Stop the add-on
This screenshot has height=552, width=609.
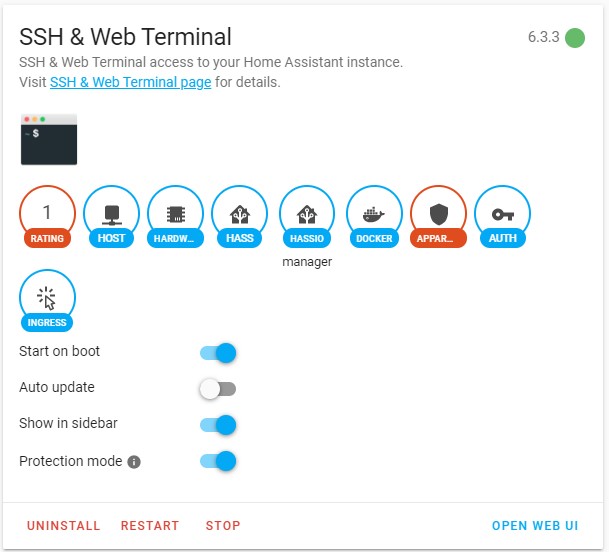tap(223, 526)
